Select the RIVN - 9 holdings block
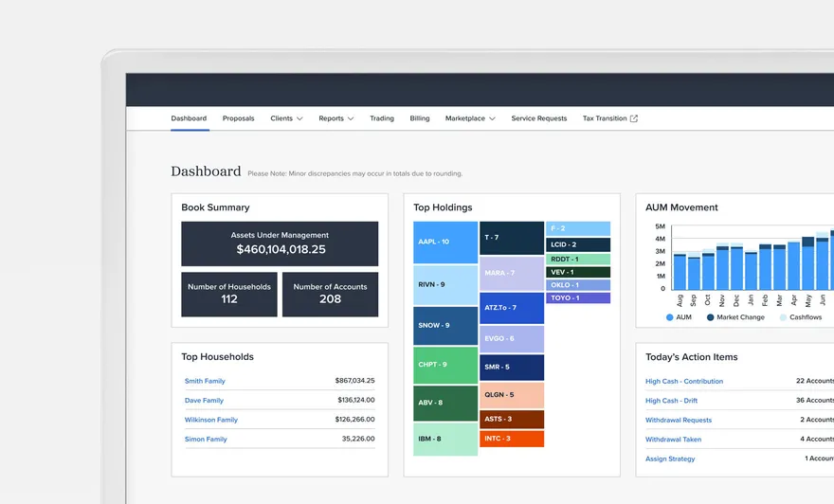 point(445,285)
